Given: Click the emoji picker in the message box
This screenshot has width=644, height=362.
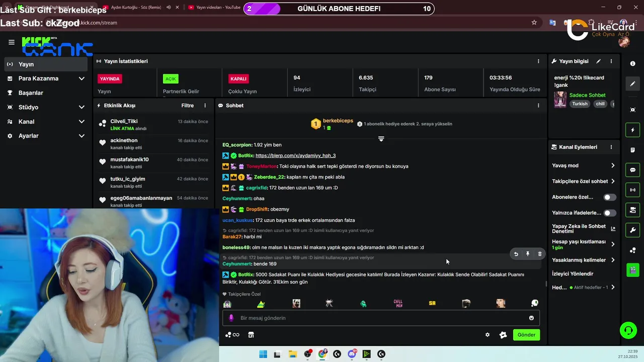Looking at the screenshot, I should coord(531,318).
